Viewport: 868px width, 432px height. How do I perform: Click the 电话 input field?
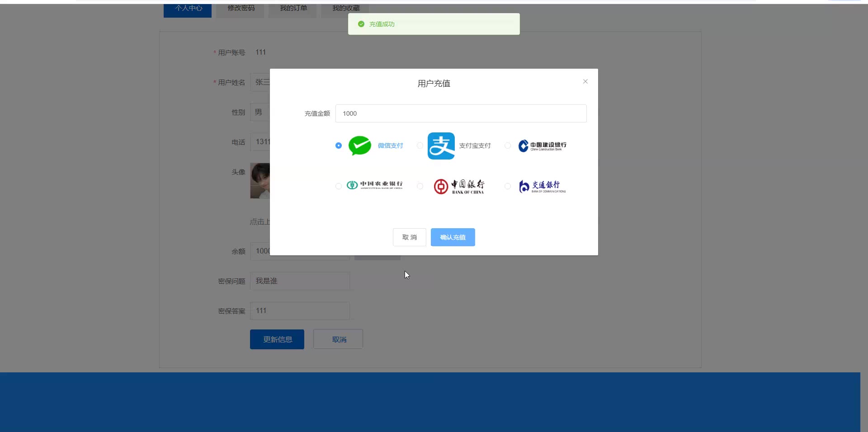click(260, 142)
